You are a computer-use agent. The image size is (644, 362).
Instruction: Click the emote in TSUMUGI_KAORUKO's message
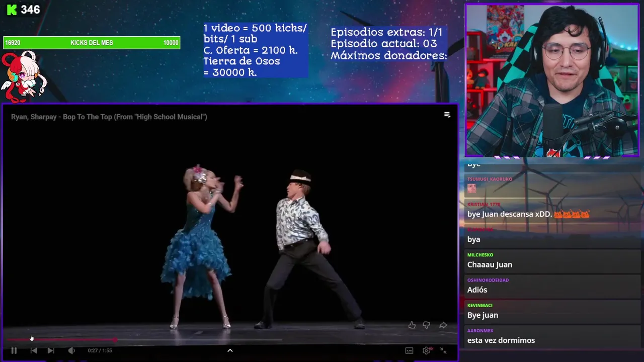[471, 189]
